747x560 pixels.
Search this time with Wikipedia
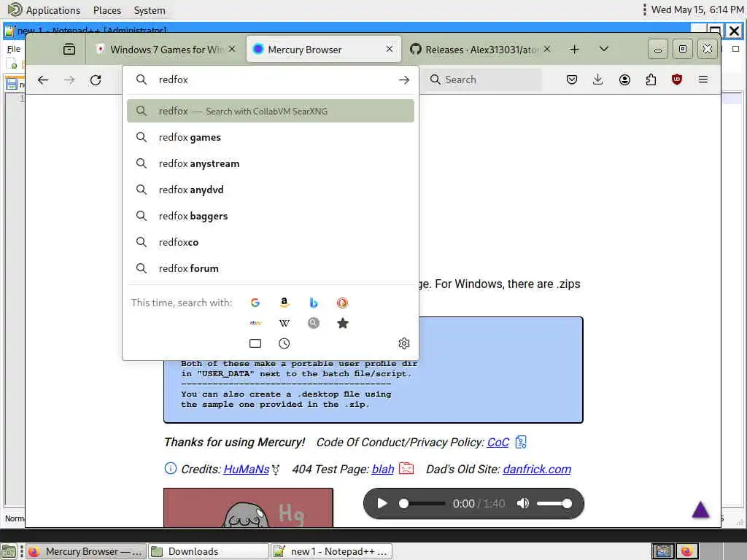click(x=285, y=323)
